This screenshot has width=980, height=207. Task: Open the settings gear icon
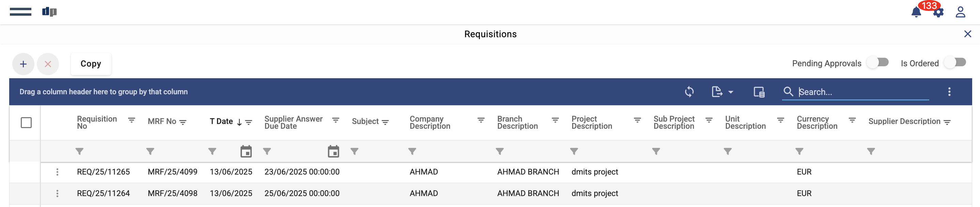tap(938, 13)
